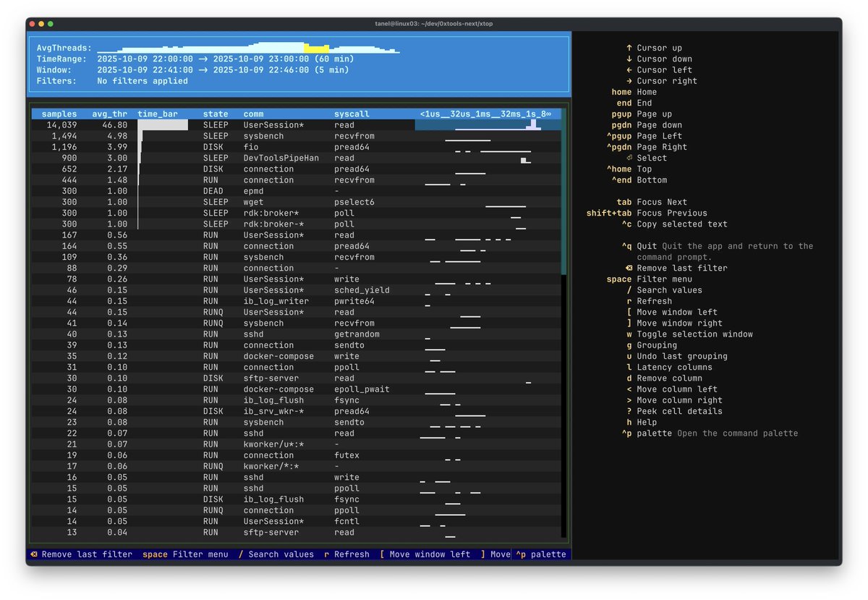The height and width of the screenshot is (600, 868).
Task: Open 'Filter menu' from the footer bar
Action: coord(185,554)
